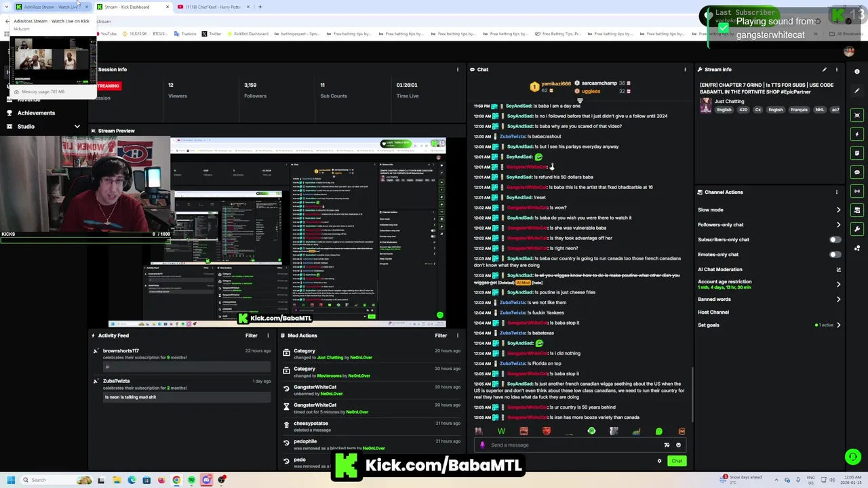868x488 pixels.
Task: Open the Mod Actions Filter dropdown
Action: (441, 335)
